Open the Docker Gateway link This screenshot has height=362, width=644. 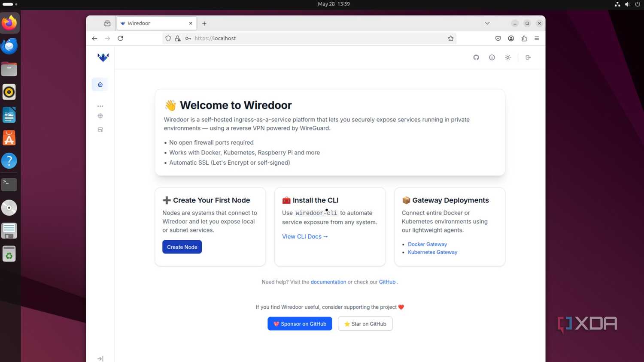427,244
